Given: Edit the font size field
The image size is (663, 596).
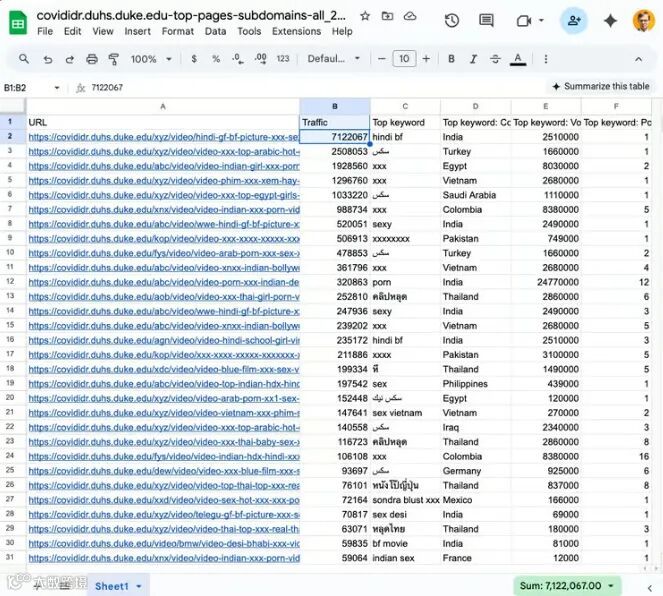Looking at the screenshot, I should coord(404,59).
